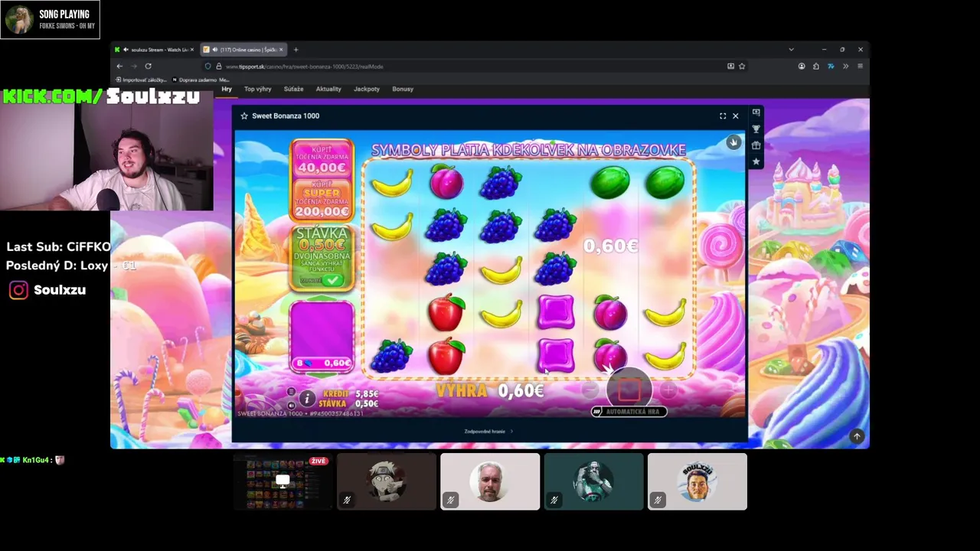This screenshot has width=980, height=551.
Task: Select the anime avatar participant tile
Action: click(x=387, y=481)
